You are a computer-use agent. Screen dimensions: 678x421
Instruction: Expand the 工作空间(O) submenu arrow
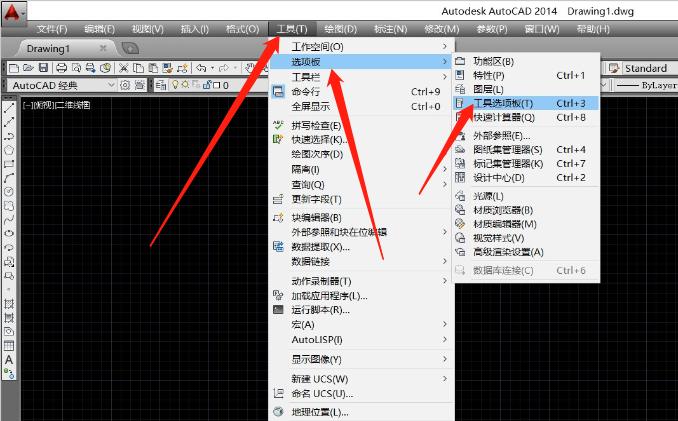pos(445,46)
